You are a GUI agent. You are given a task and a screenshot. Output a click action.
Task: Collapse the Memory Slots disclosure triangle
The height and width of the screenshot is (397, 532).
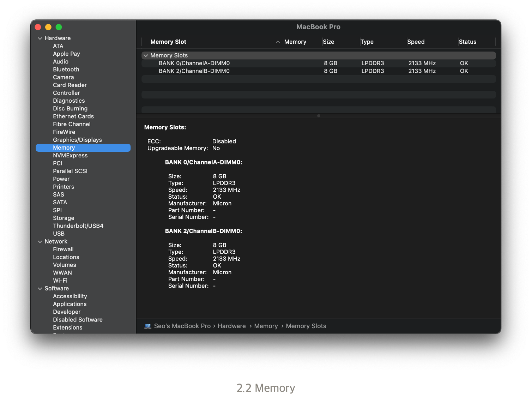click(x=146, y=56)
